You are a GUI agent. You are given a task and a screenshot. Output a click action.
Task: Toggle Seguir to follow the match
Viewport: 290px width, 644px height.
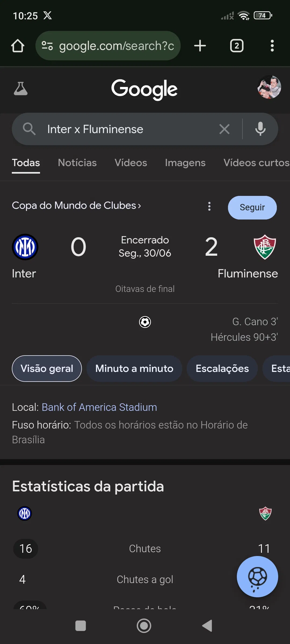coord(252,207)
